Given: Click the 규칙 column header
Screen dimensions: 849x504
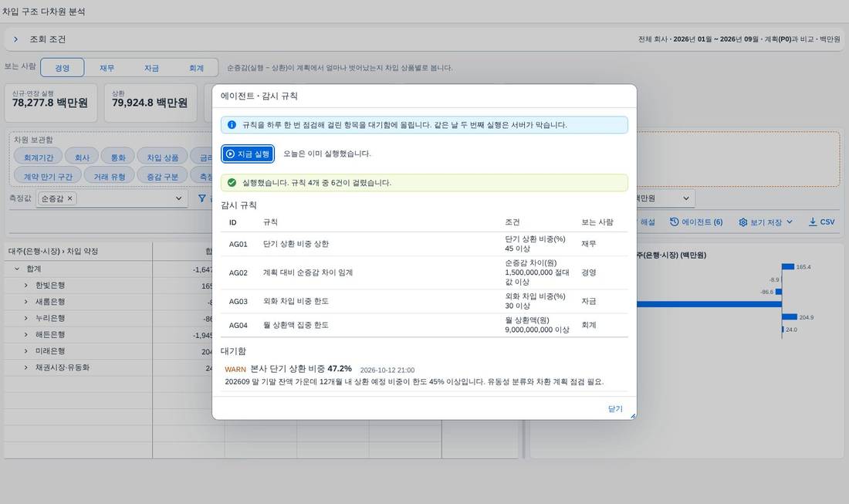Looking at the screenshot, I should tap(270, 222).
